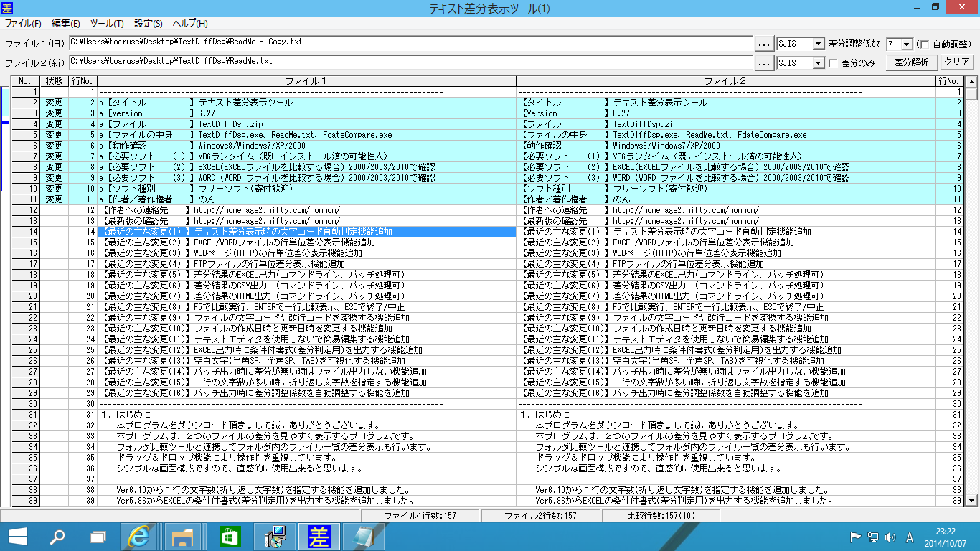Screen dimensions: 980x551
Task: Open the 設定(S) menu
Action: [x=147, y=23]
